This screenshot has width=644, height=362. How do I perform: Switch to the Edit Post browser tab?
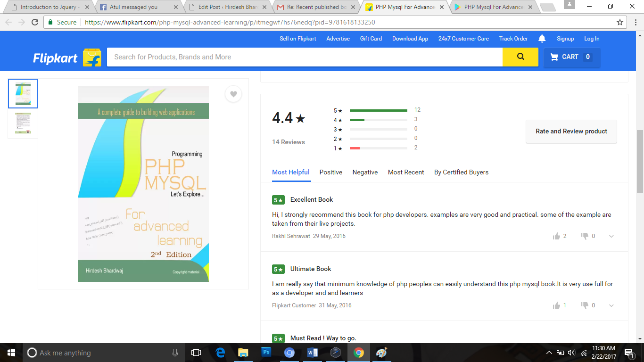pos(228,7)
